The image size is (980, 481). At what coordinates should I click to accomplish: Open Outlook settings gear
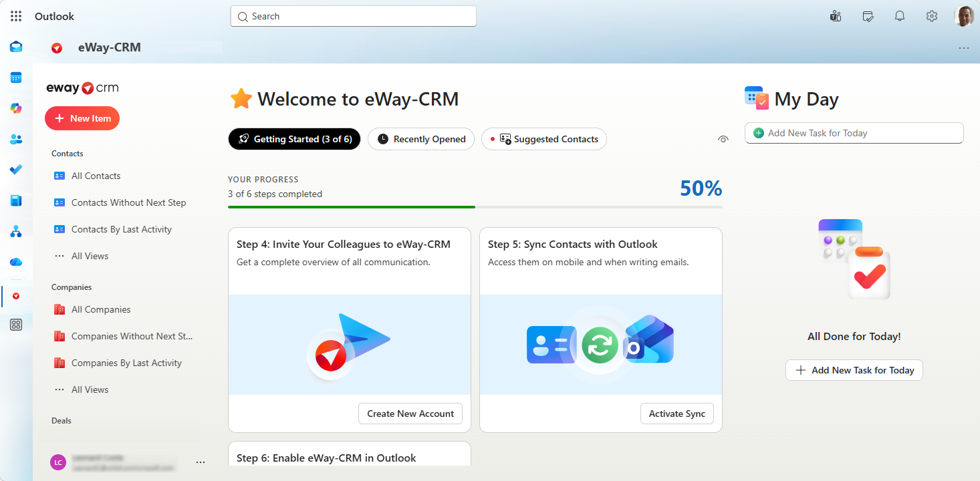tap(932, 16)
